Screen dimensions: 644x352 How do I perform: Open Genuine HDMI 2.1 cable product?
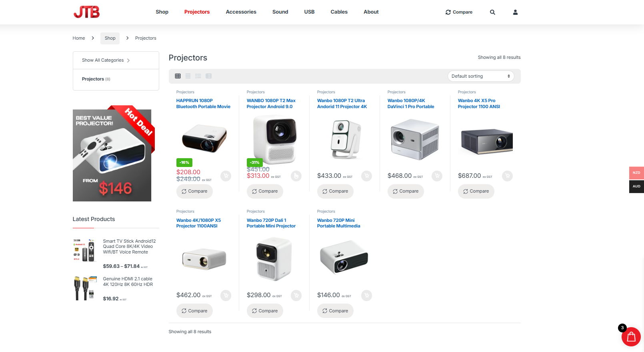(x=128, y=282)
